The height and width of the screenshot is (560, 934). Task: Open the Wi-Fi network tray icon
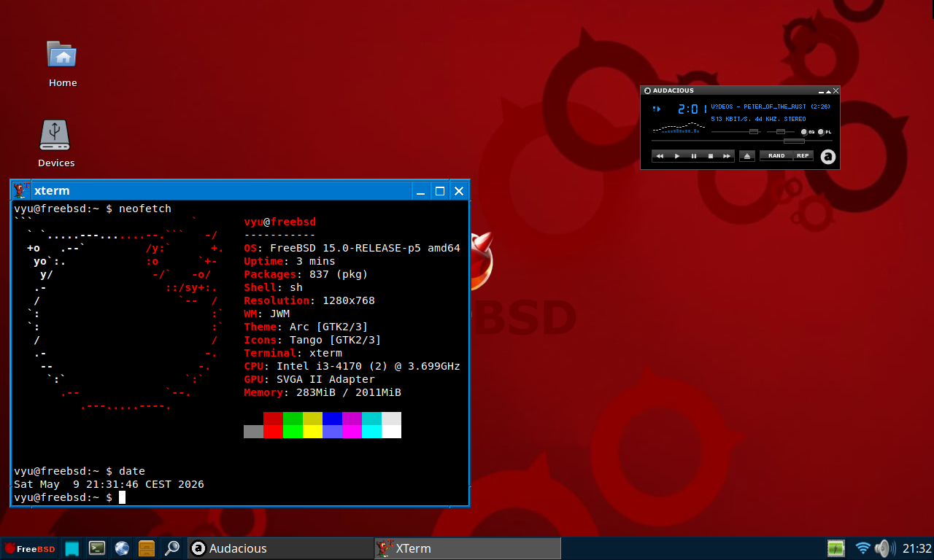(863, 548)
